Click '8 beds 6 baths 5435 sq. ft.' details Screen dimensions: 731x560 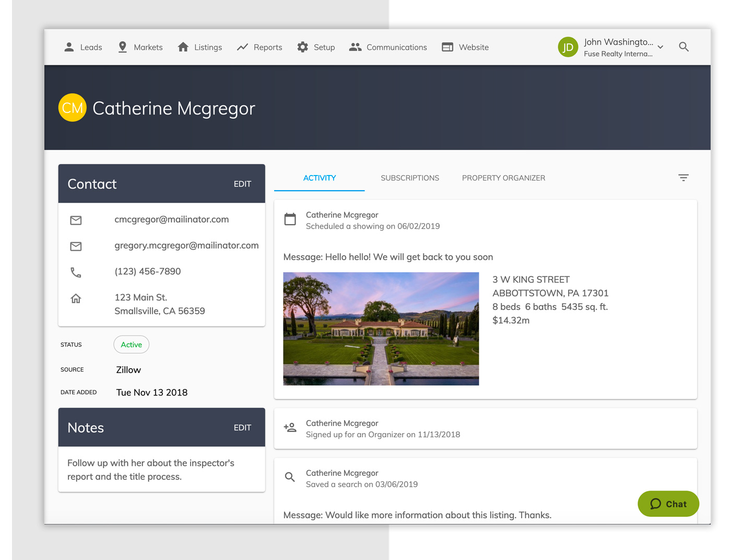550,307
